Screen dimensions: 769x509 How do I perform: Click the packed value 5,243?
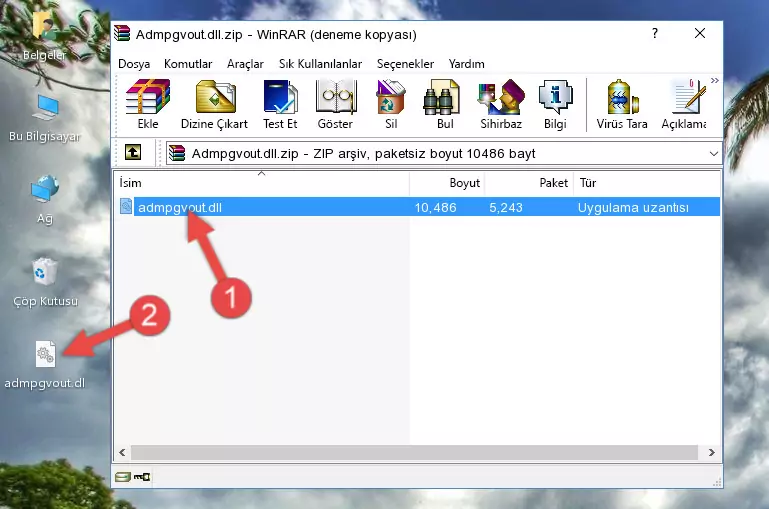(506, 207)
